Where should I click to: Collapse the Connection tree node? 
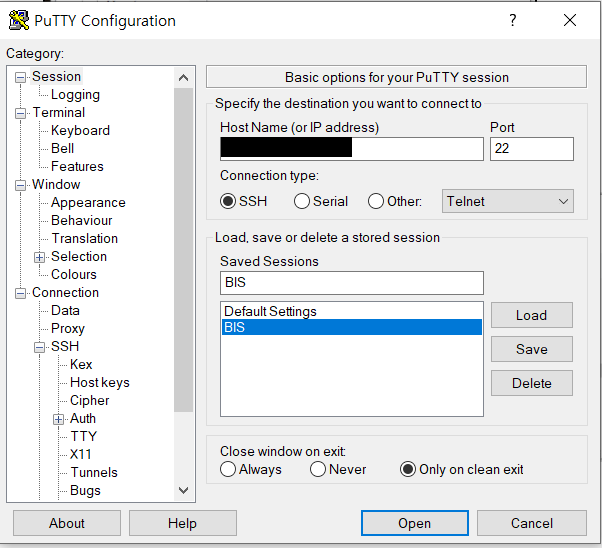pos(20,294)
